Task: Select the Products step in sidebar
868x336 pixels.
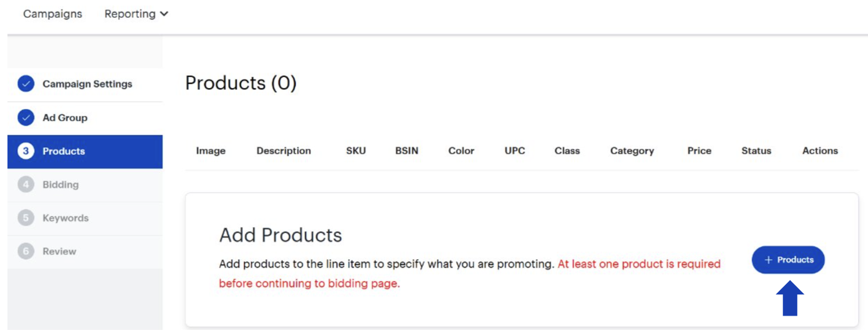Action: click(x=64, y=151)
